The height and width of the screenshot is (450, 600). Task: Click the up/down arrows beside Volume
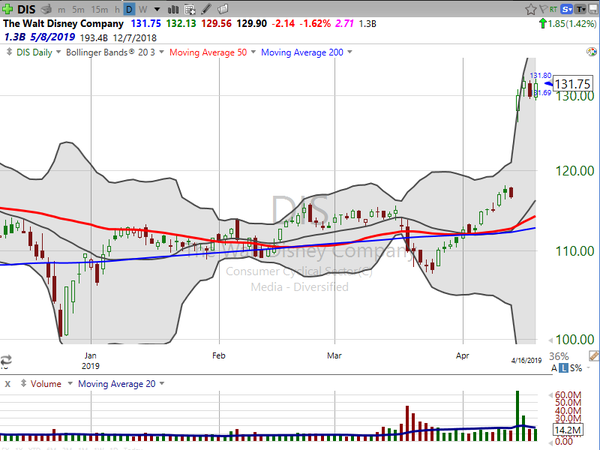click(x=23, y=383)
